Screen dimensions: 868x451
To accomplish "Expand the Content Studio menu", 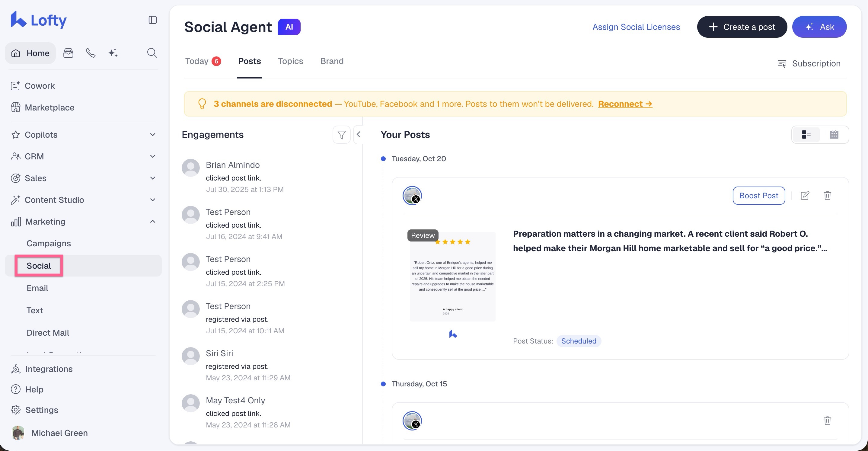I will tap(153, 200).
